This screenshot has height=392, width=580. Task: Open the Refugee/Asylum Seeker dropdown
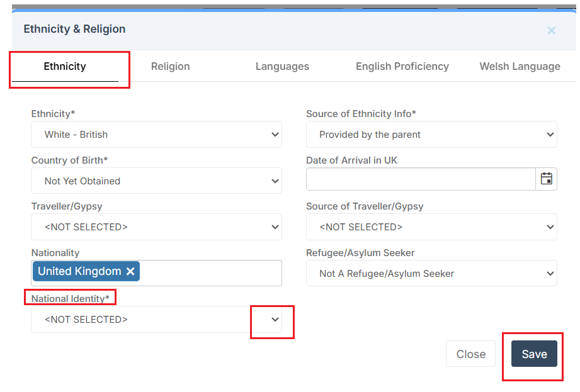tap(431, 274)
